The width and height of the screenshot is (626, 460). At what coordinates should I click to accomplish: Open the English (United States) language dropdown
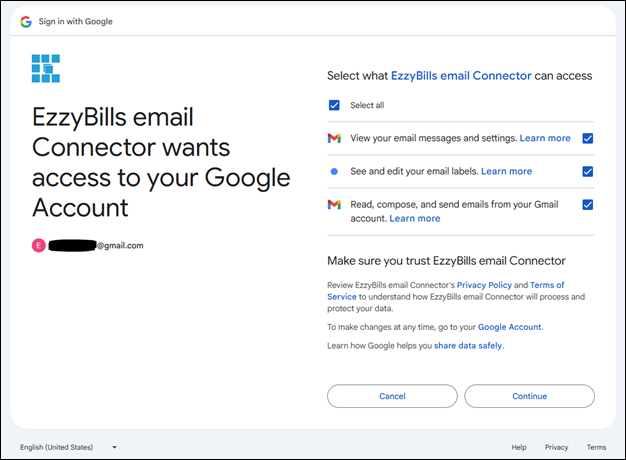68,447
